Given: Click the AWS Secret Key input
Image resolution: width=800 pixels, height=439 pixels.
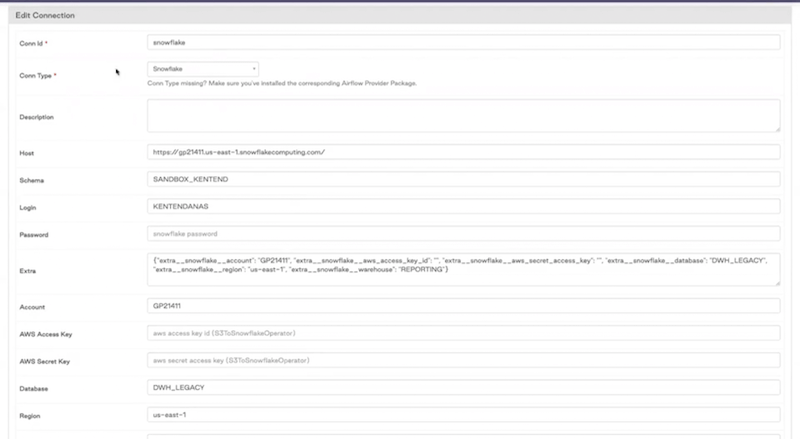Looking at the screenshot, I should coord(463,360).
